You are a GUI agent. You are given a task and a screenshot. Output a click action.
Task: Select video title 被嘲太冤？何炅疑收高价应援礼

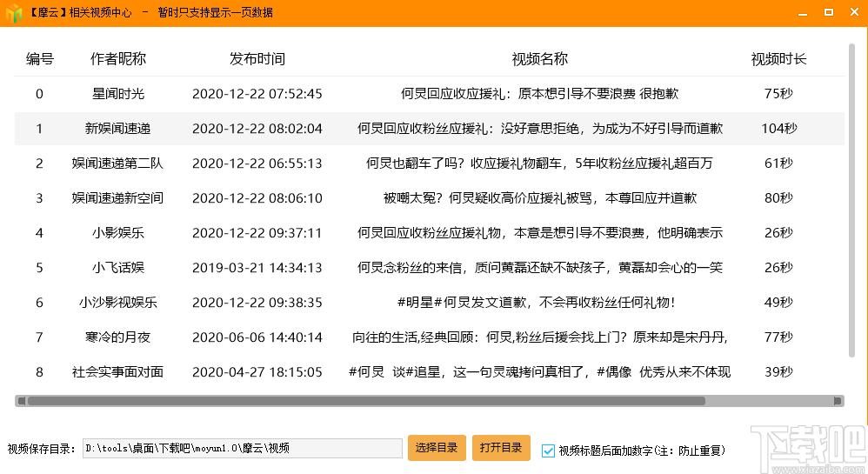click(x=540, y=198)
